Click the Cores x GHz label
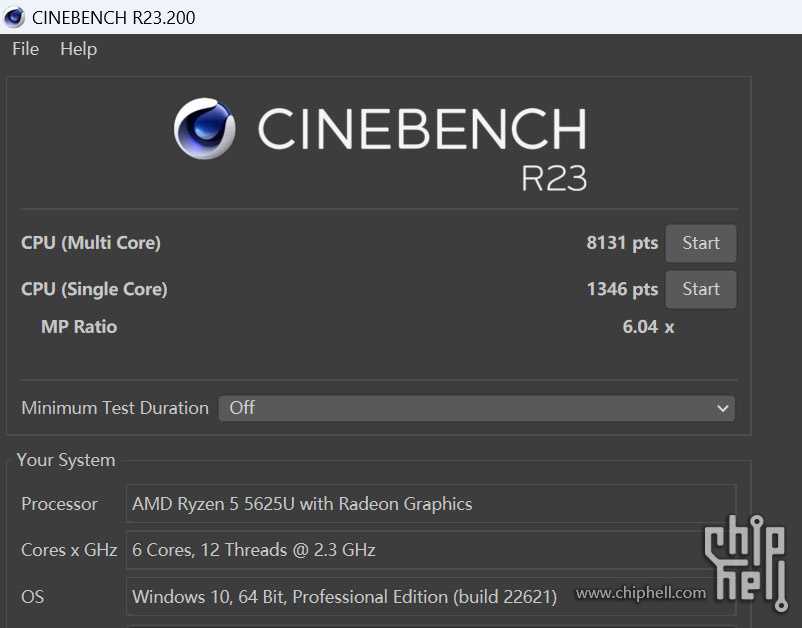Viewport: 802px width, 628px height. coord(69,550)
